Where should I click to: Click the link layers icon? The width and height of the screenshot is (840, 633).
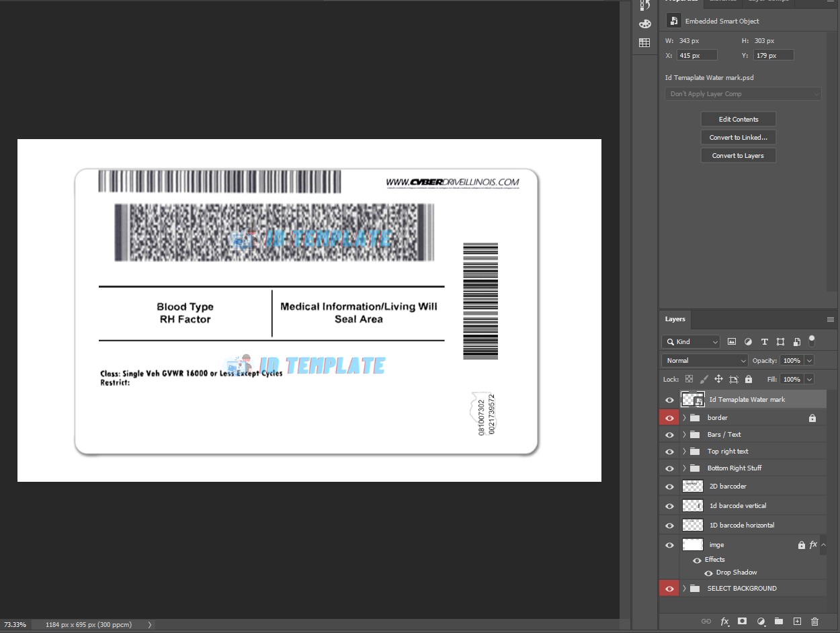[x=706, y=622]
